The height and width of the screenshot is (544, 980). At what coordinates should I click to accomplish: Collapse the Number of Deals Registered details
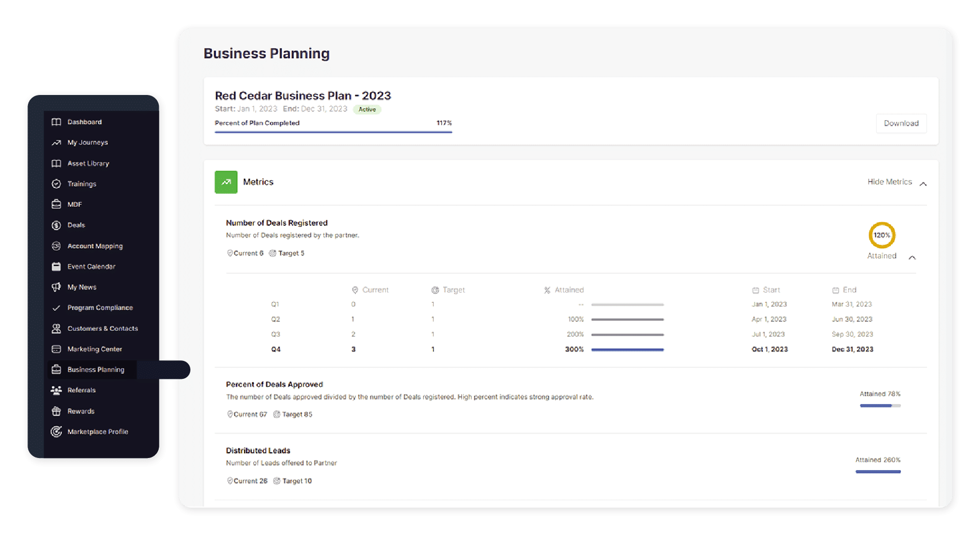pos(912,257)
